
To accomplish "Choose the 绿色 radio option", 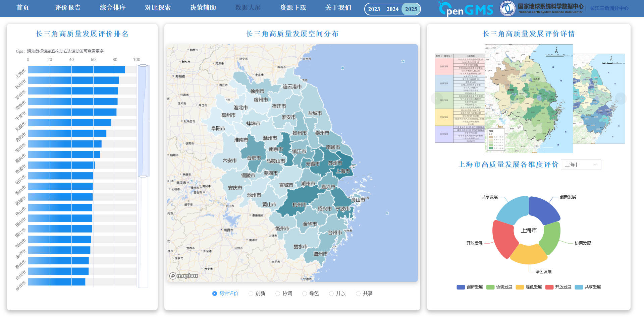I will pyautogui.click(x=305, y=294).
